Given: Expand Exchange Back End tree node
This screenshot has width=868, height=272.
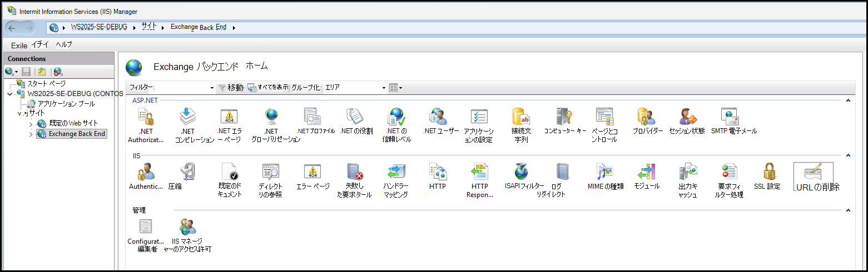Looking at the screenshot, I should (x=31, y=134).
